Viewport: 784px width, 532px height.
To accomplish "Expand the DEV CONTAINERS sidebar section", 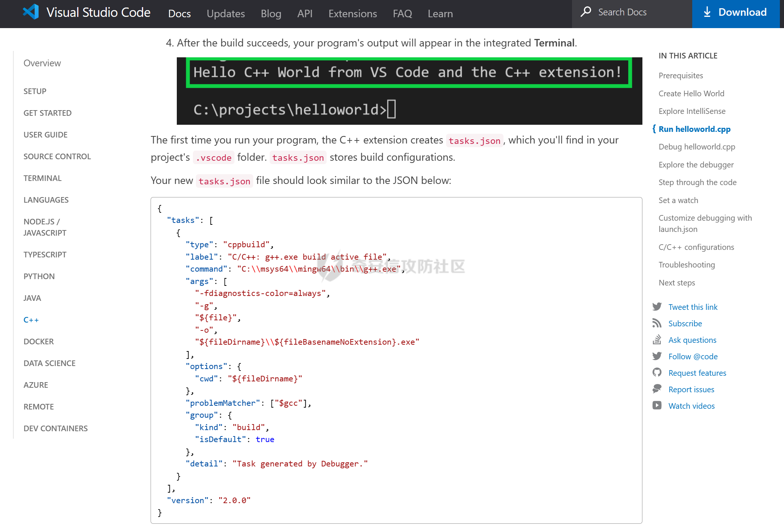I will pyautogui.click(x=55, y=429).
